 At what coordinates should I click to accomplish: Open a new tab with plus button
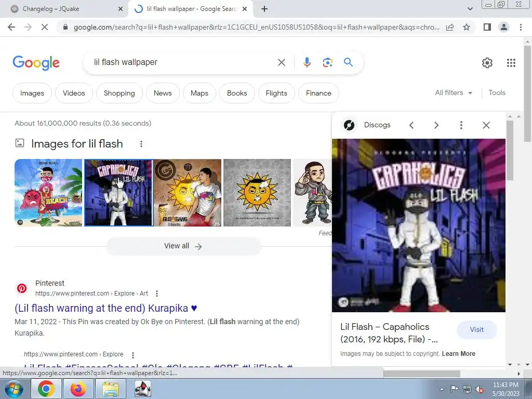(264, 9)
